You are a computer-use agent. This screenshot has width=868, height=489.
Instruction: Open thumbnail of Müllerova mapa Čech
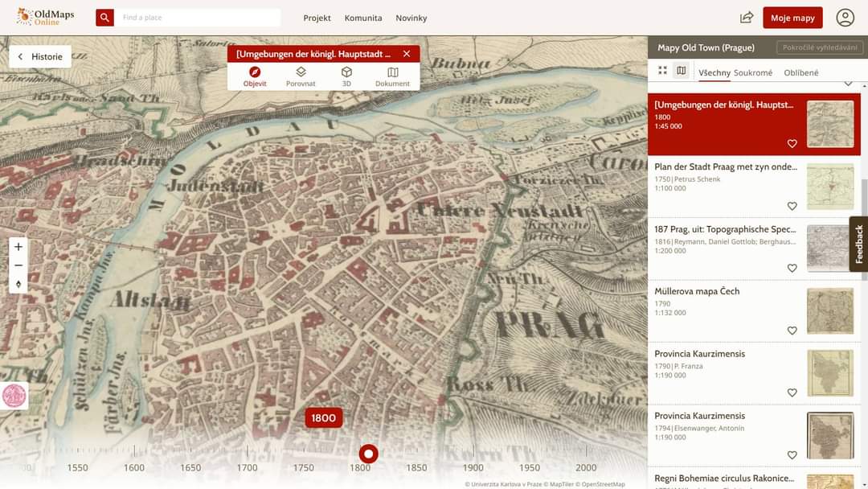click(x=830, y=311)
